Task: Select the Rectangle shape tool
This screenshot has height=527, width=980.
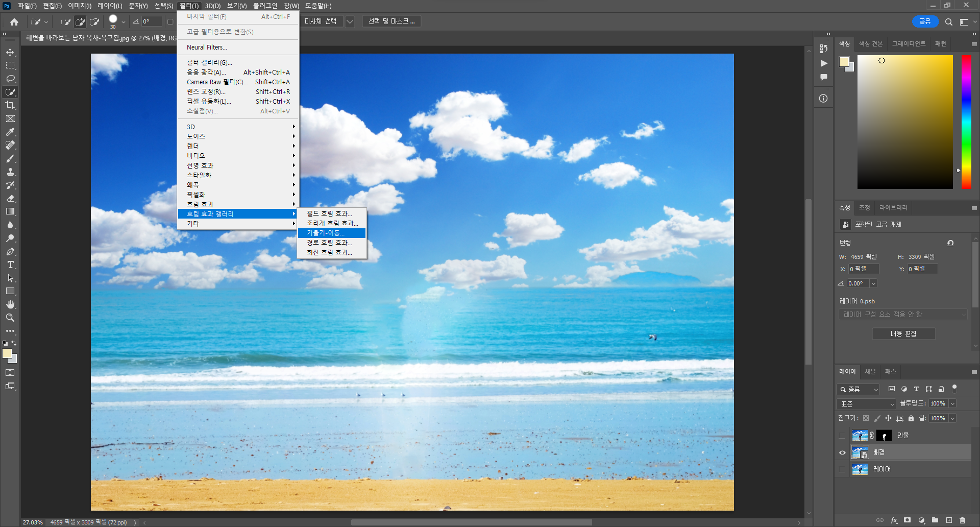Action: tap(10, 291)
